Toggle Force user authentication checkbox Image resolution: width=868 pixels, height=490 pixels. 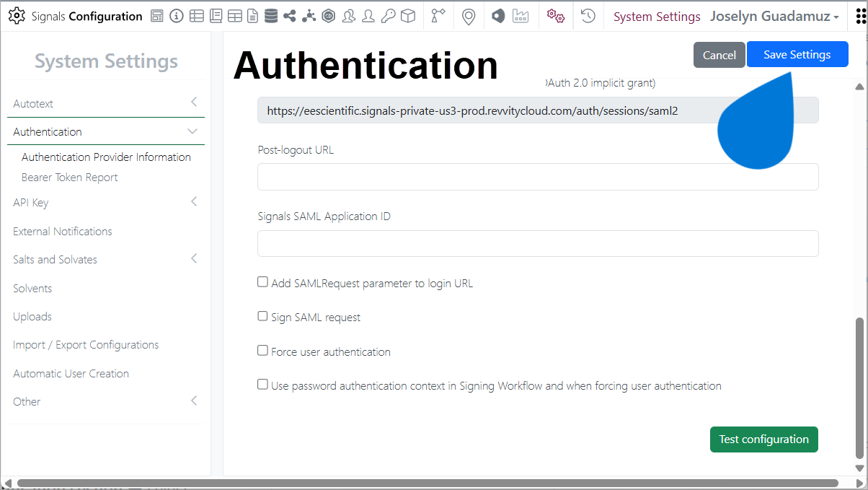tap(263, 351)
